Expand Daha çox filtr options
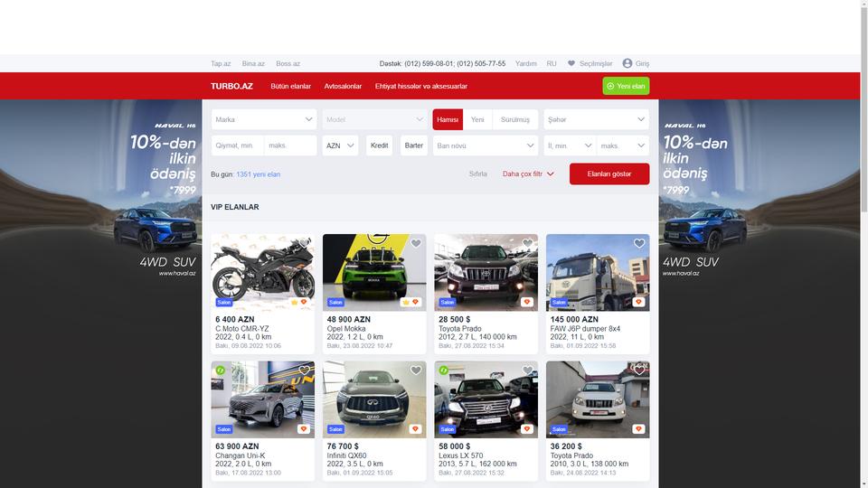 tap(528, 174)
